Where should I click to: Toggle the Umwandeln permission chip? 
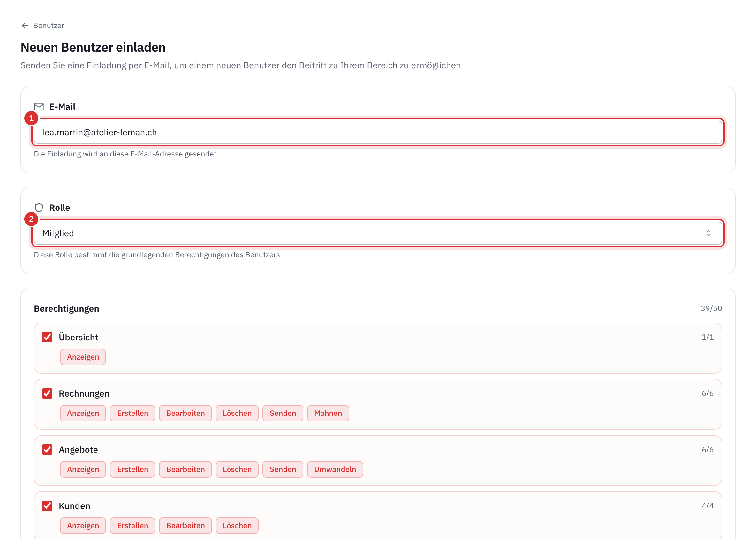[x=335, y=469]
